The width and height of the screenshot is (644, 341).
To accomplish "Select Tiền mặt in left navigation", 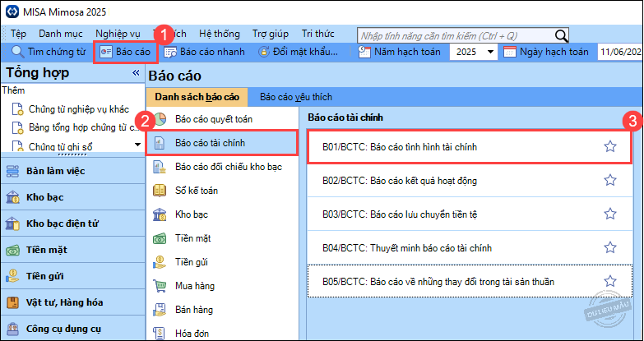I will 72,250.
